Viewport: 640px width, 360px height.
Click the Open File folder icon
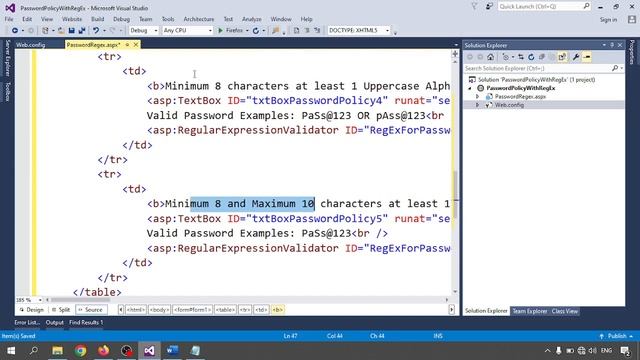pyautogui.click(x=61, y=31)
